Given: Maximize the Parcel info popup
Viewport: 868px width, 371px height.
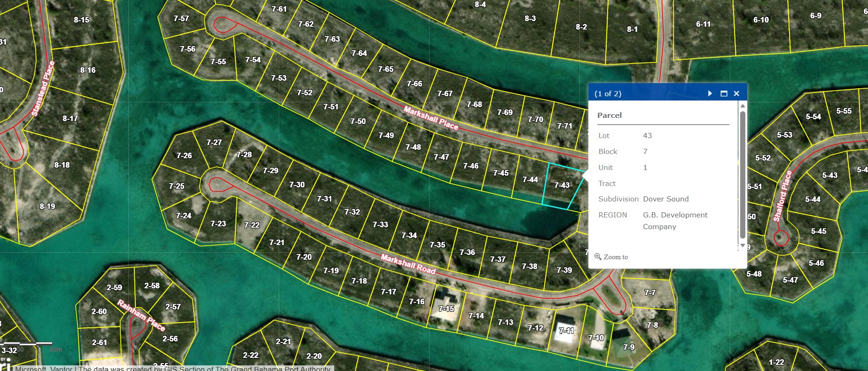Looking at the screenshot, I should 724,93.
